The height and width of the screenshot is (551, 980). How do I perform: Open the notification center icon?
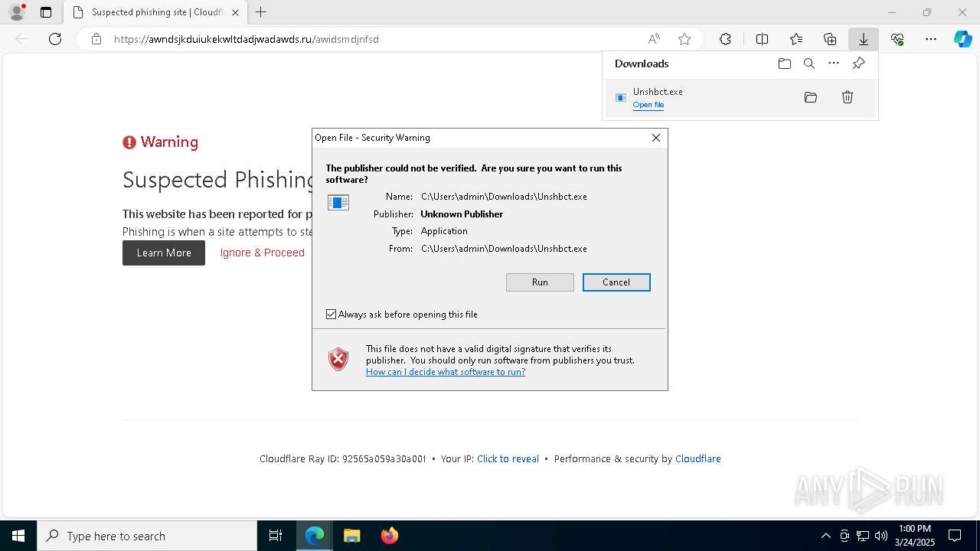tap(955, 536)
